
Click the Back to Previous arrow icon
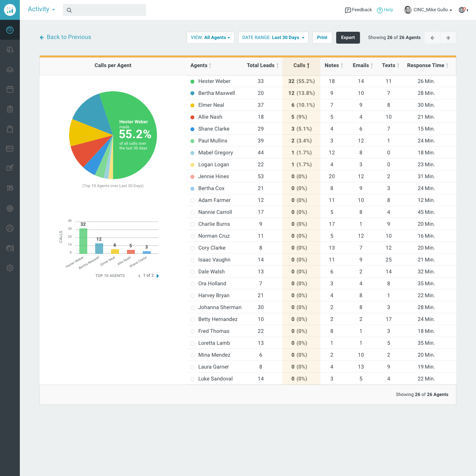[42, 37]
